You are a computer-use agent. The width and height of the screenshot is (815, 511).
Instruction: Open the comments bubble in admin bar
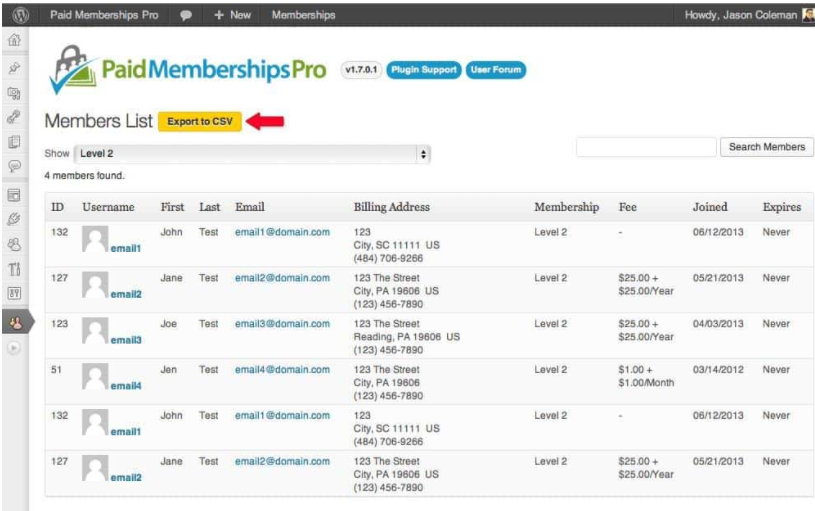186,16
